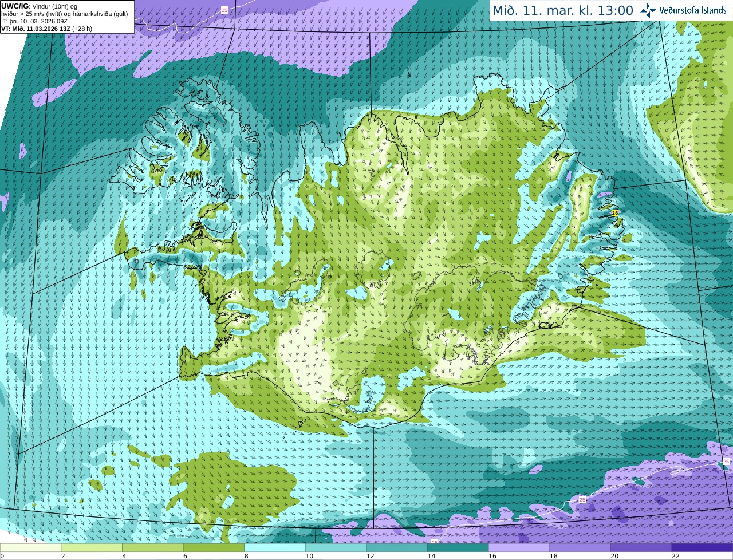Pick the 8–10 m/s pale cyan legend swatch
This screenshot has width=733, height=560.
275,547
